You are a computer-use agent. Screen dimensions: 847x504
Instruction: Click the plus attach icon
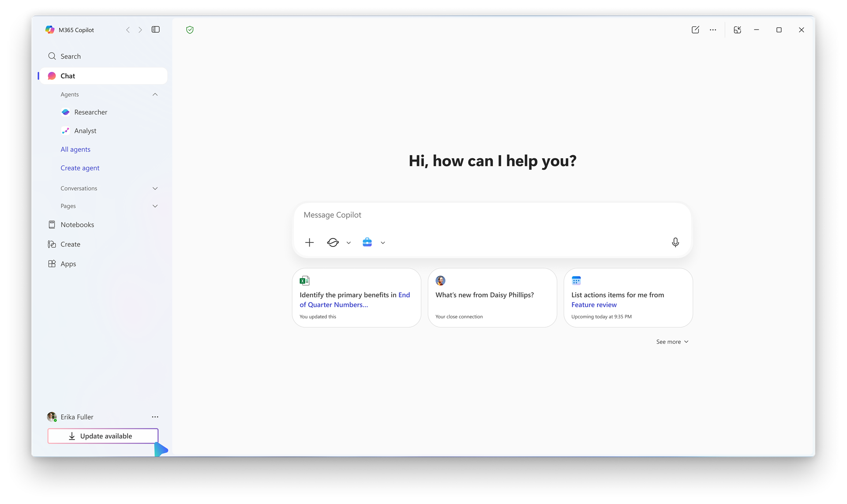(309, 243)
